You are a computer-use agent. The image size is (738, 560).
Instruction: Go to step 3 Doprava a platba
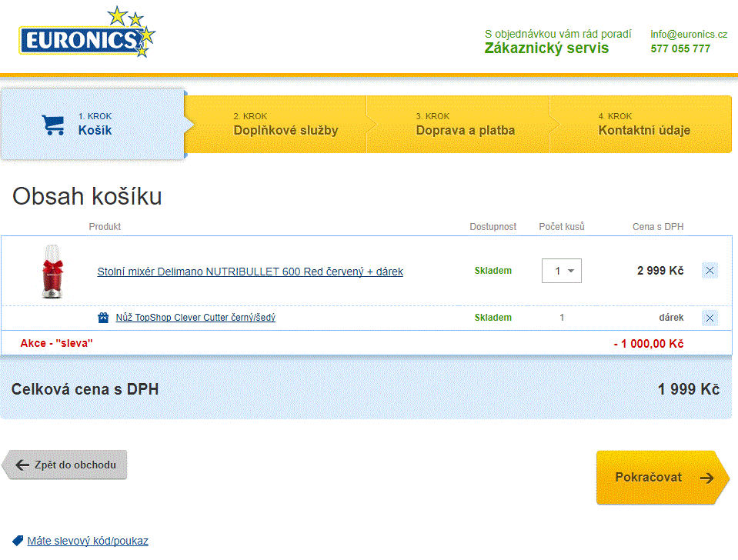(x=459, y=125)
